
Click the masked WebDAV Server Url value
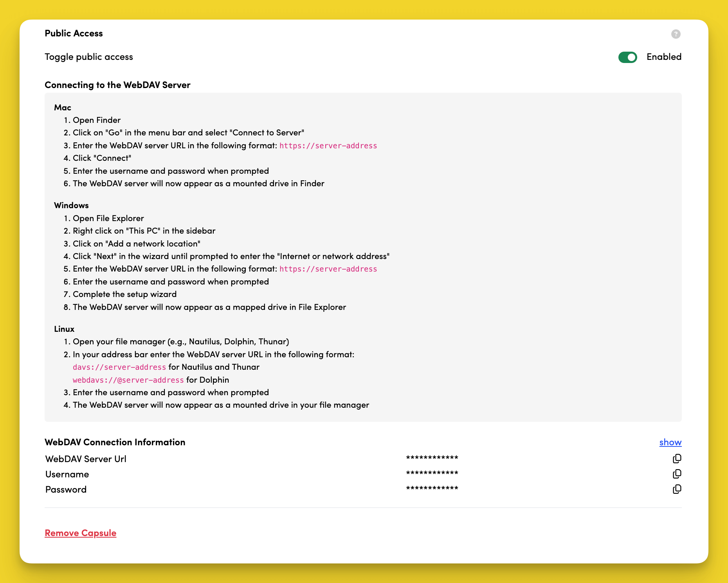click(x=432, y=458)
